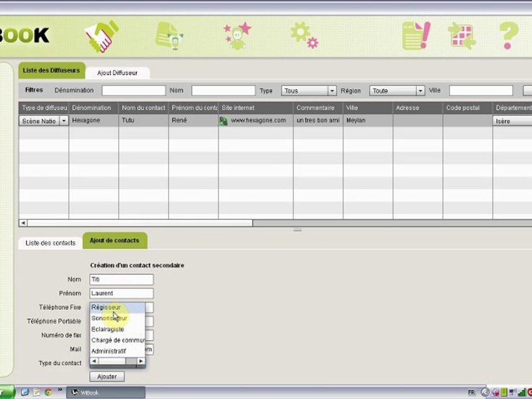Sort by the Code postal column header
This screenshot has height=399, width=532.
(468, 108)
